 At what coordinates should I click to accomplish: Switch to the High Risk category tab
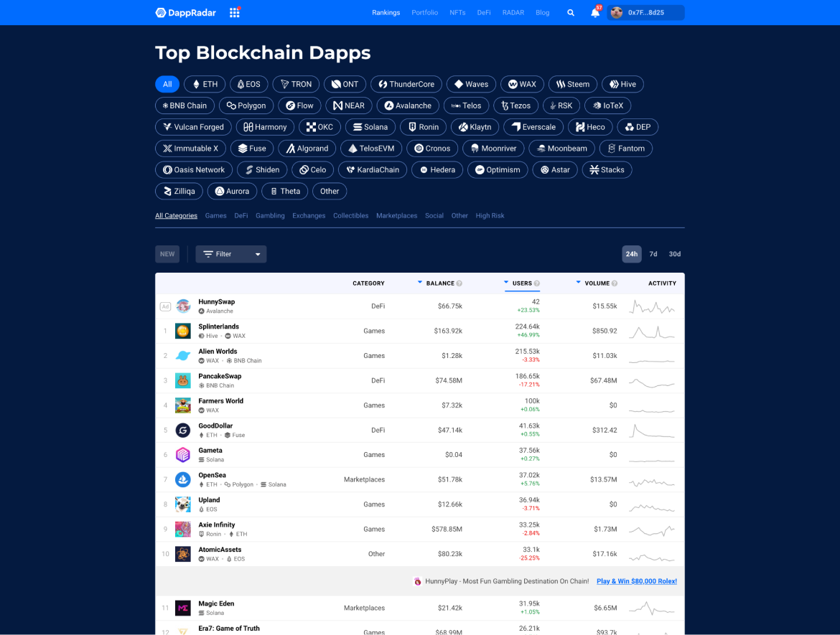[490, 216]
